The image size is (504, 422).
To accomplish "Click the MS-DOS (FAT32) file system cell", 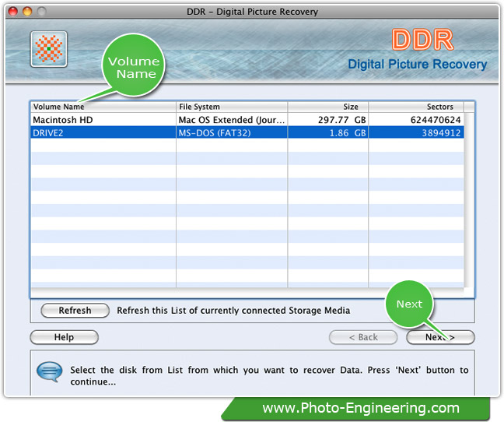I will coord(232,132).
